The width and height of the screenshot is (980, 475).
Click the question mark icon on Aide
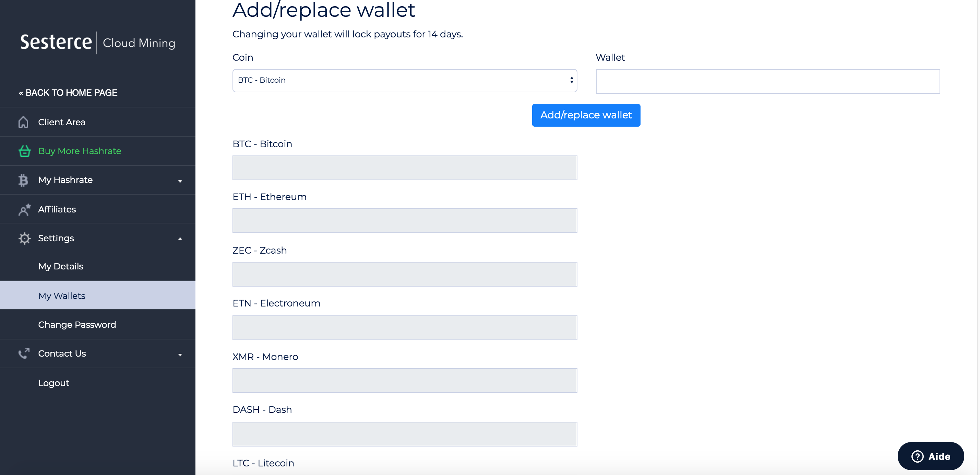[917, 456]
